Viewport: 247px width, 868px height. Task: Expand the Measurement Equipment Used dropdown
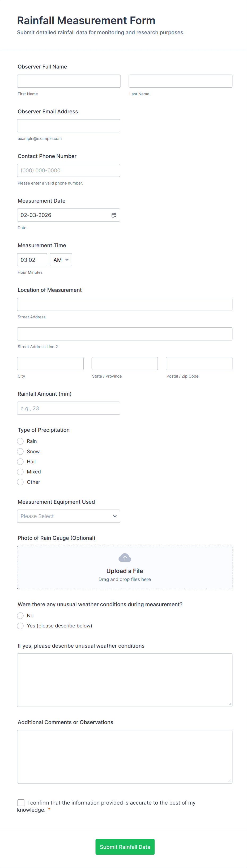pos(69,516)
